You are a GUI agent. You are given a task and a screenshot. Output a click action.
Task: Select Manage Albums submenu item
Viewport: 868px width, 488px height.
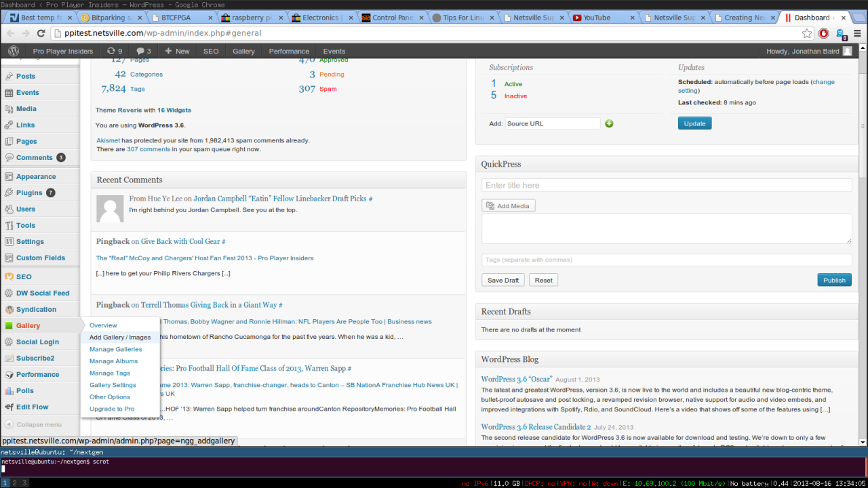pyautogui.click(x=113, y=361)
